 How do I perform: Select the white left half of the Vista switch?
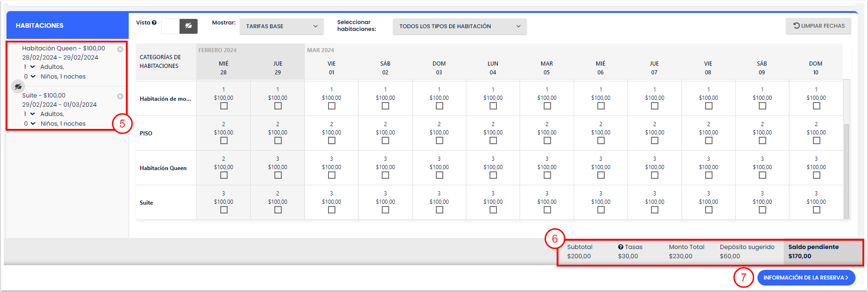[170, 26]
